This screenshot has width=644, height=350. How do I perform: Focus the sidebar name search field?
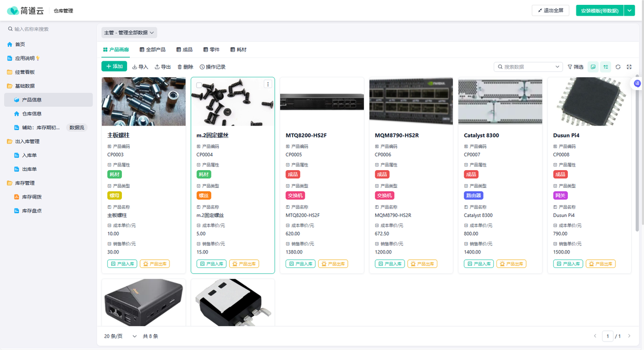(x=48, y=29)
